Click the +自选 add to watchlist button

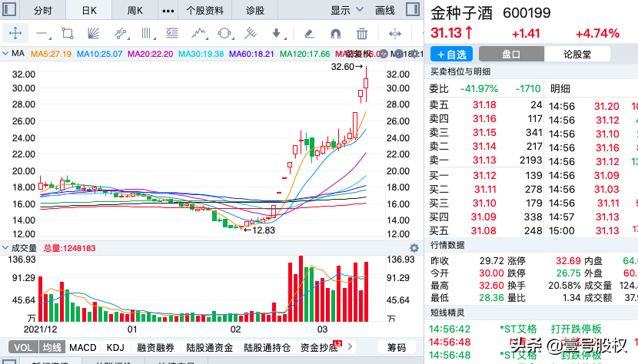point(451,54)
